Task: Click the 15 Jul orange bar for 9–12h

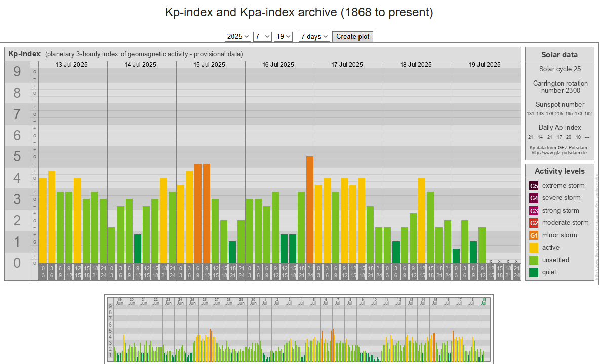Action: 207,214
